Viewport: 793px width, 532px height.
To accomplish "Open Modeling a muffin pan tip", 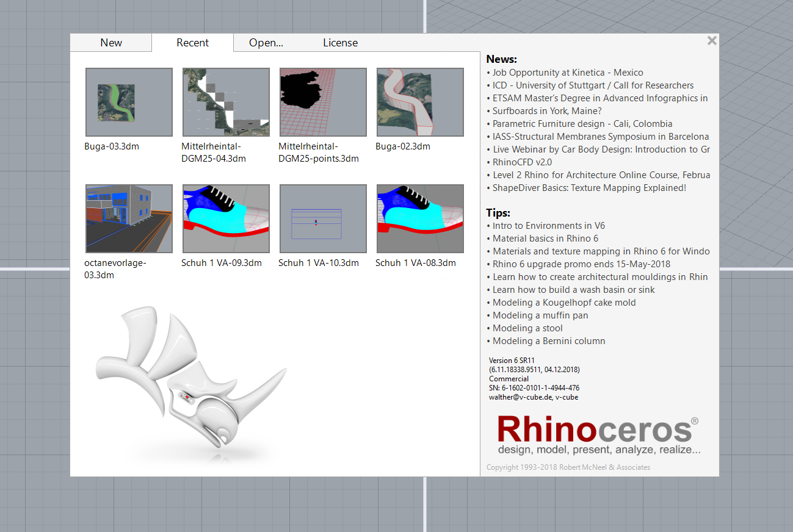I will click(x=540, y=315).
